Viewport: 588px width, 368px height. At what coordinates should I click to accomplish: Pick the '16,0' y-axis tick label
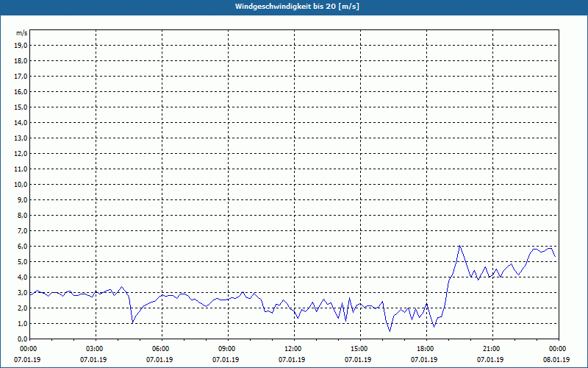click(x=21, y=91)
